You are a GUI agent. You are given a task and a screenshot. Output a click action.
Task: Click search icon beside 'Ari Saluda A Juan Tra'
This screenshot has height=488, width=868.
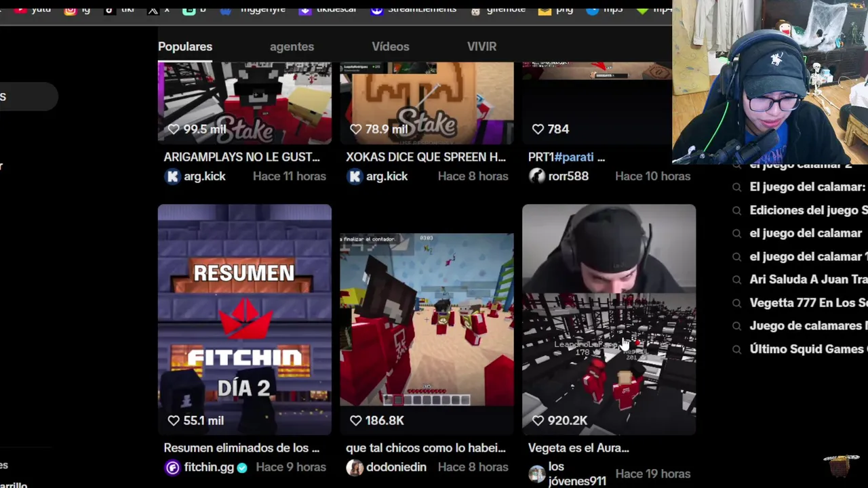(736, 280)
